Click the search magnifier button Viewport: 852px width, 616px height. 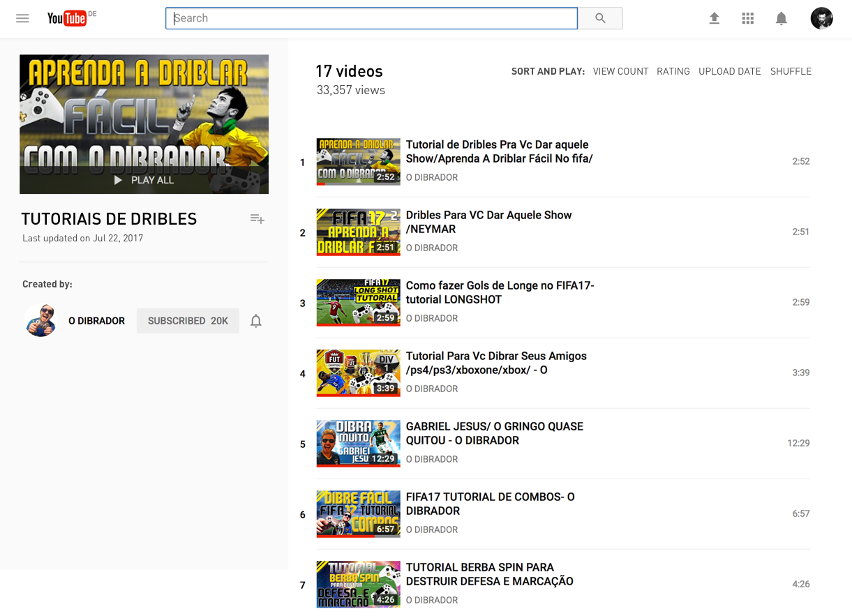[x=600, y=18]
